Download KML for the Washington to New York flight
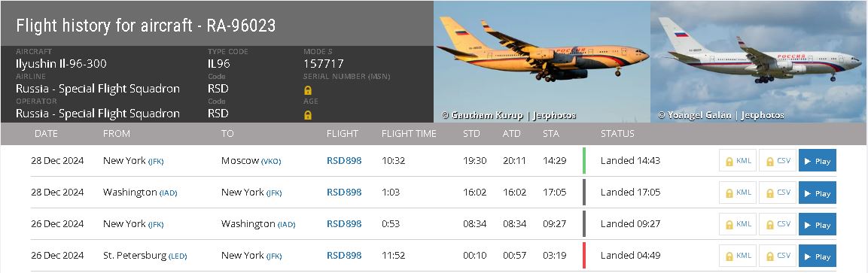Viewport: 868px width, 273px height. coord(737,193)
